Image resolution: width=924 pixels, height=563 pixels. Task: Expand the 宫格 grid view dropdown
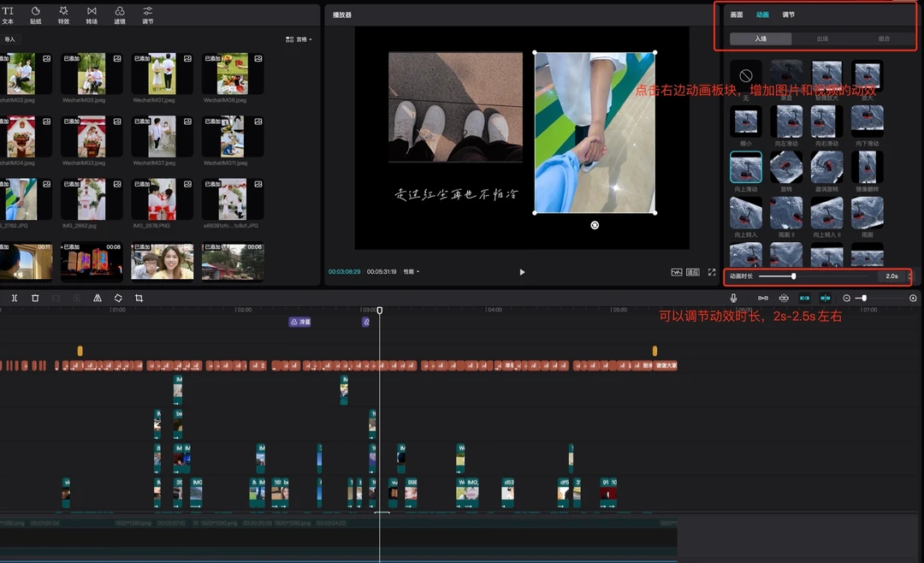(x=299, y=39)
